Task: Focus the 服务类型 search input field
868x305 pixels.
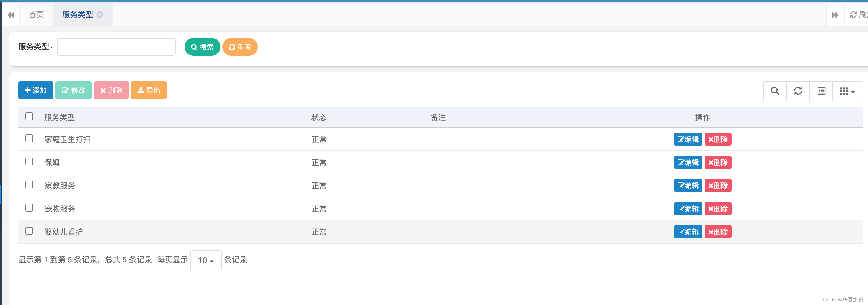Action: (116, 47)
